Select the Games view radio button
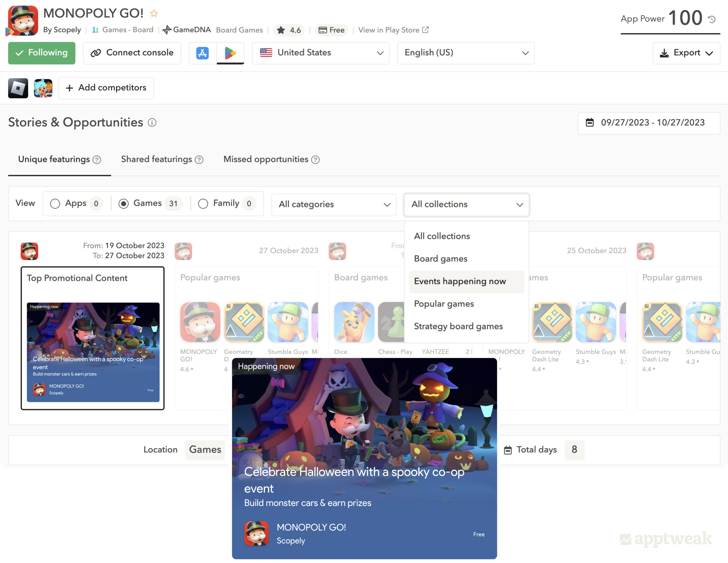Image resolution: width=728 pixels, height=563 pixels. 123,203
